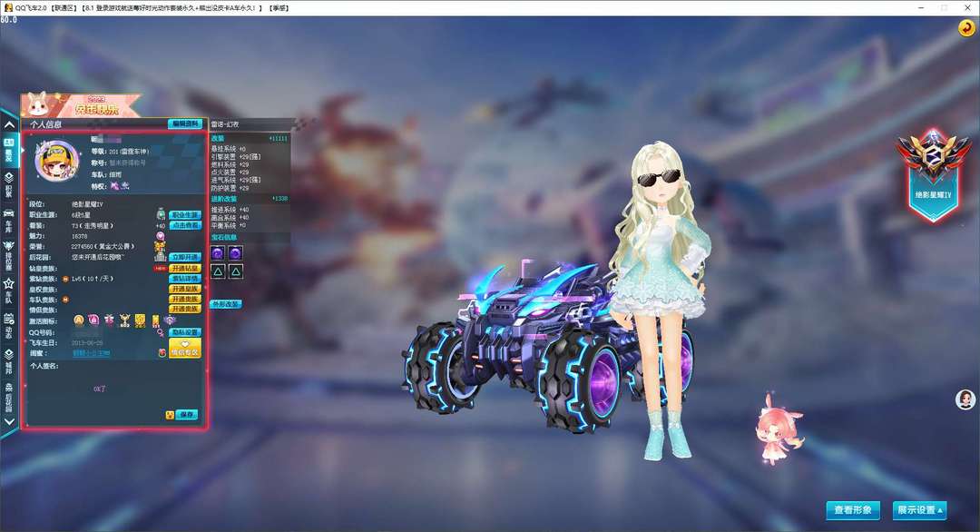Go to the 车队 sidebar tab
Image resolution: width=980 pixels, height=532 pixels.
tap(9, 291)
